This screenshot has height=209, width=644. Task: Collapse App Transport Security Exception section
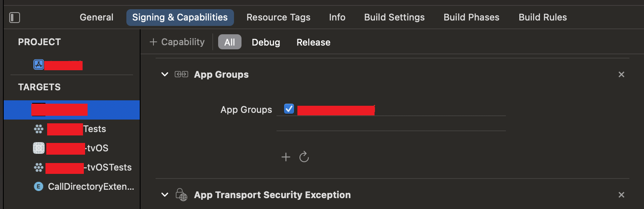coord(165,195)
